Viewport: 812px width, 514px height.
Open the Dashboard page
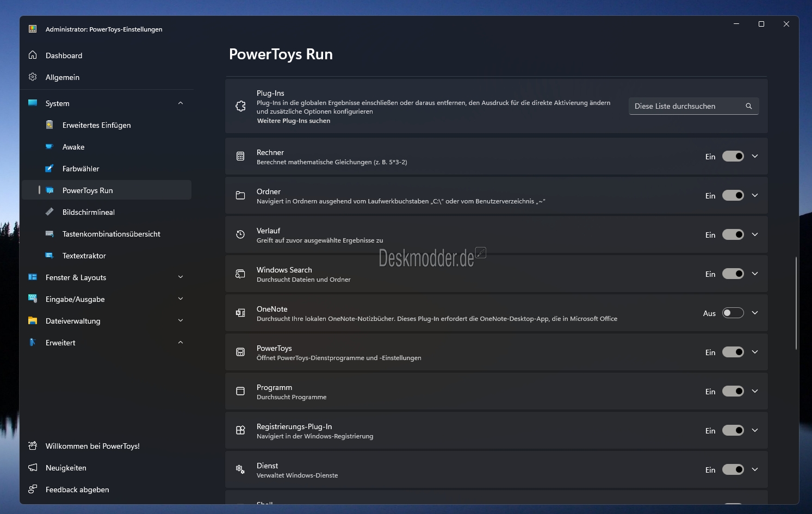pos(107,55)
